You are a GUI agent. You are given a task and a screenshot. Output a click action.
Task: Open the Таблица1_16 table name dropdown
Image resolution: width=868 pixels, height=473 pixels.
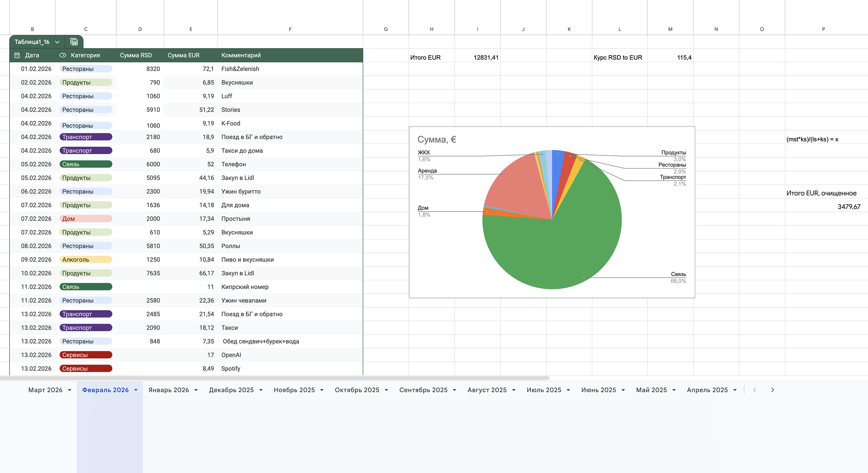click(x=57, y=42)
